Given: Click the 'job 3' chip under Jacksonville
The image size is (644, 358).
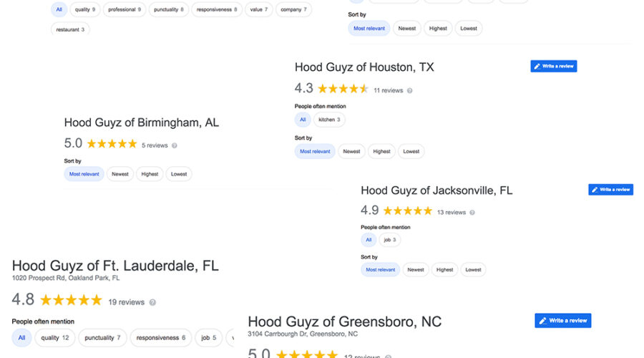Looking at the screenshot, I should [x=391, y=240].
